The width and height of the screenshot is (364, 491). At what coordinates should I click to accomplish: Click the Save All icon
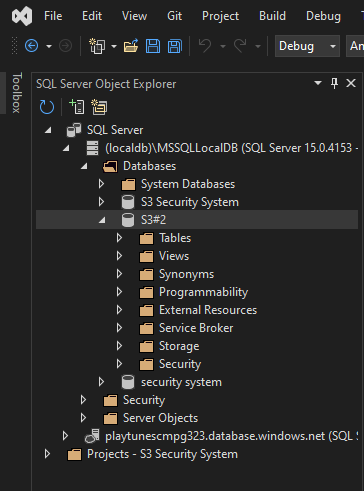tap(175, 46)
